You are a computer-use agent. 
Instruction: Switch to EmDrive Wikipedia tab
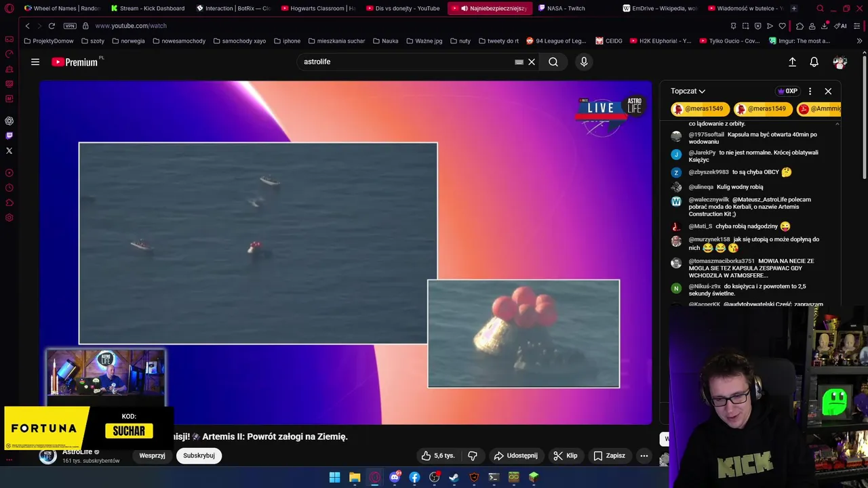pos(660,8)
